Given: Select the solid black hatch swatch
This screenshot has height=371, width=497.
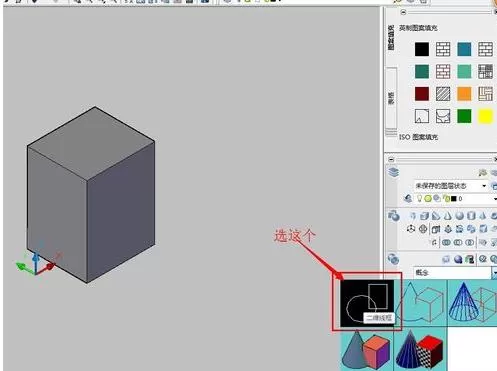Looking at the screenshot, I should pos(422,49).
